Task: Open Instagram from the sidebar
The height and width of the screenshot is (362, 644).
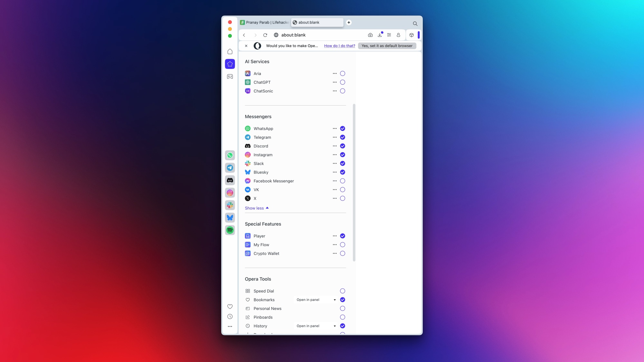Action: (230, 193)
